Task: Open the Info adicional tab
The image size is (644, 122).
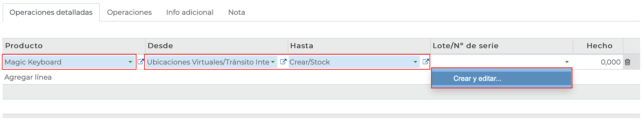Action: coord(190,12)
